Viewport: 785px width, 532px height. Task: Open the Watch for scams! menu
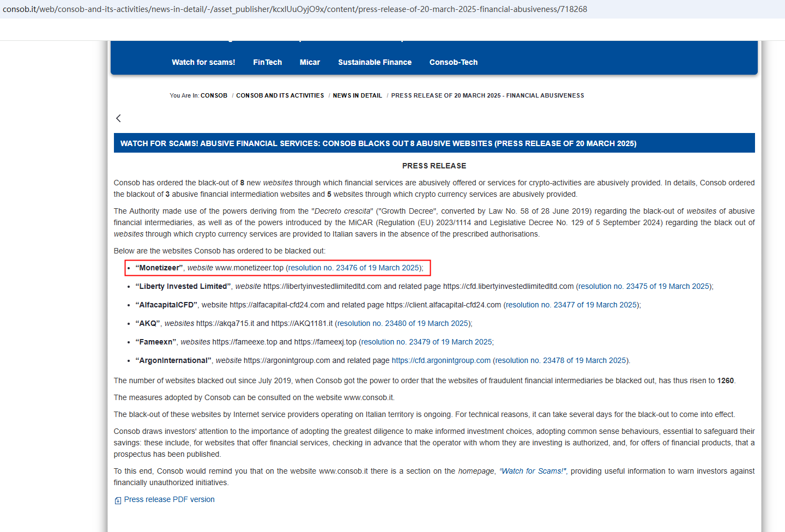[x=203, y=62]
